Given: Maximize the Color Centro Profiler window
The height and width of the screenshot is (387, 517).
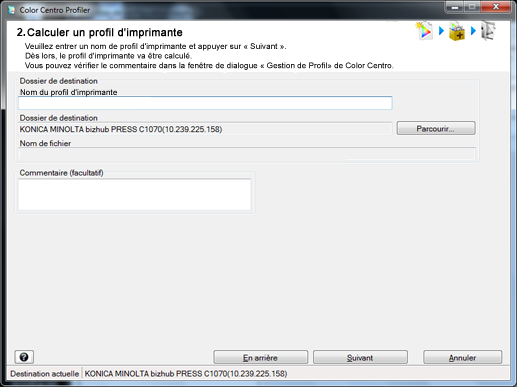Looking at the screenshot, I should coord(473,7).
